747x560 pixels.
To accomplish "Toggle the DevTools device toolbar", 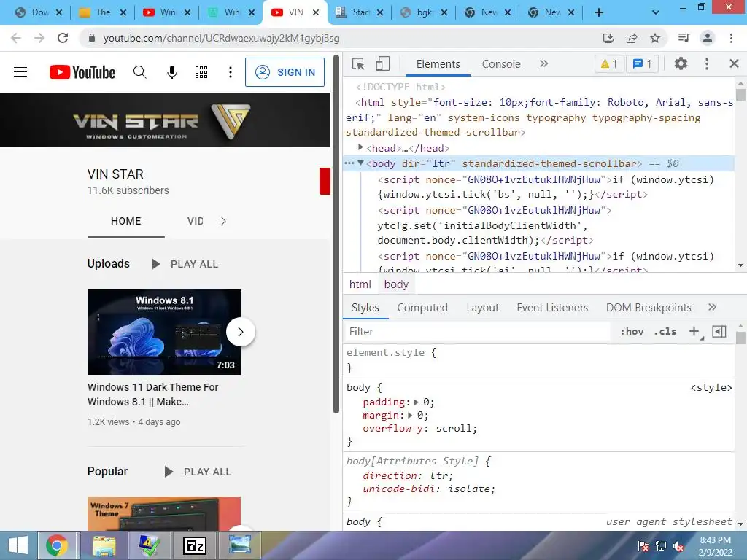I will [x=382, y=64].
